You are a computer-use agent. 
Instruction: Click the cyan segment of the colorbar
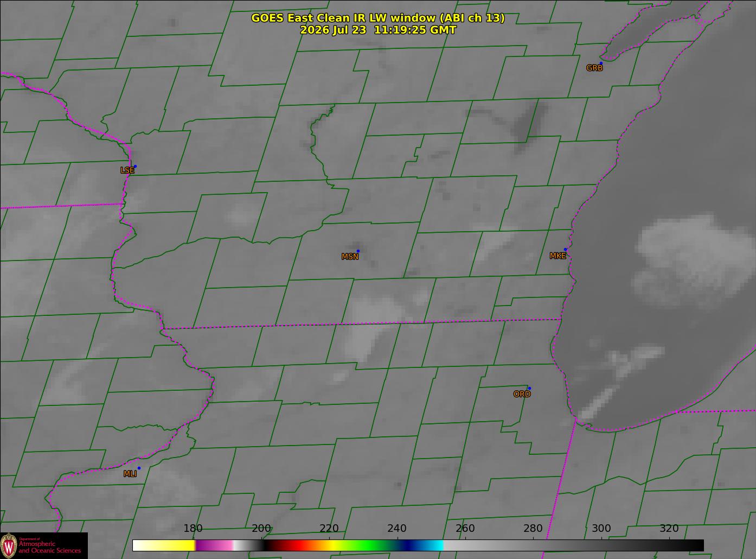click(x=433, y=545)
